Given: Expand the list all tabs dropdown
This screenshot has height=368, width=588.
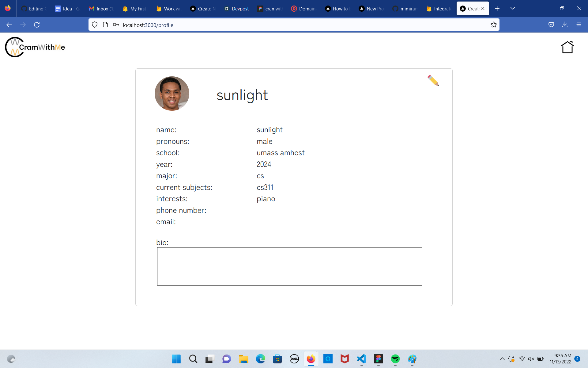Looking at the screenshot, I should 512,9.
